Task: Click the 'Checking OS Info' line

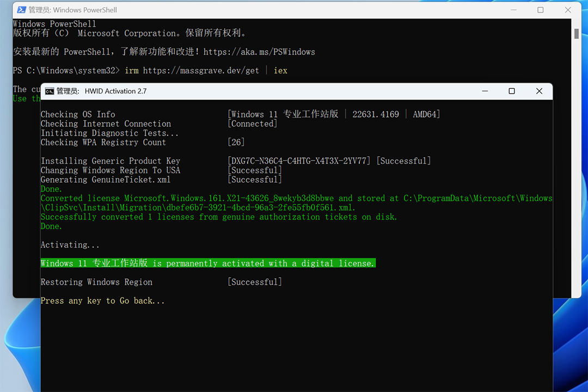Action: pos(78,114)
